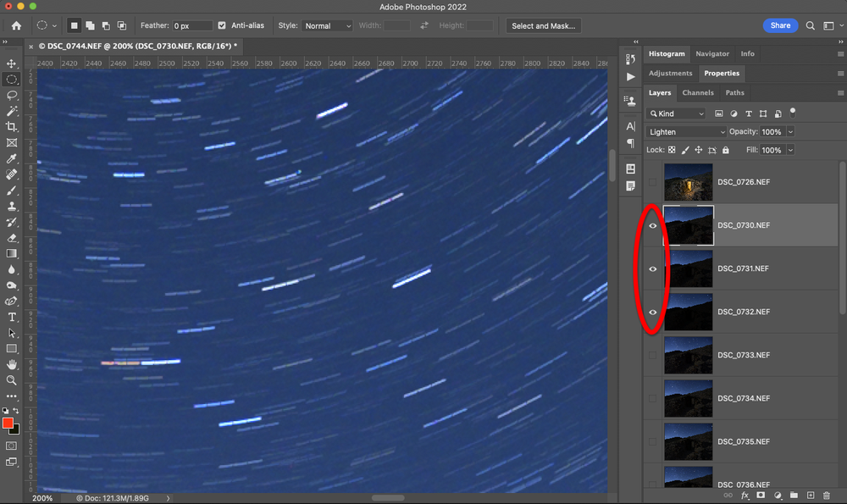Show the DSC_0733.NEF layer
847x504 pixels.
652,355
